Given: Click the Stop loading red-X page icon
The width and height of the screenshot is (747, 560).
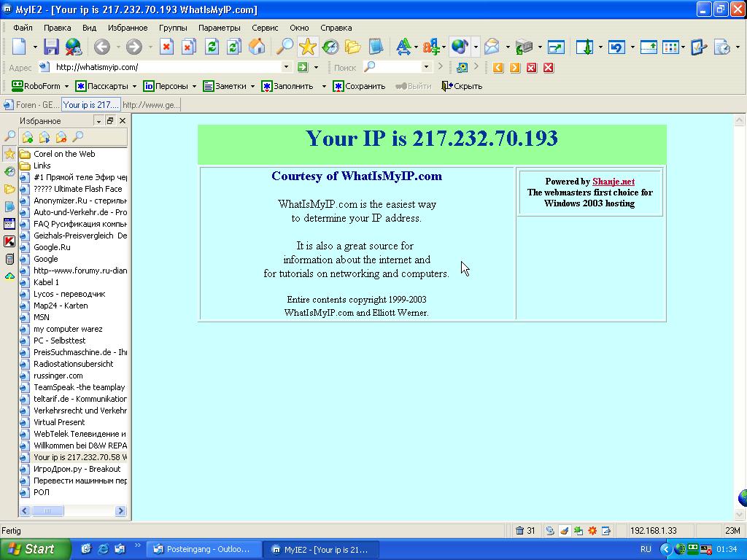Looking at the screenshot, I should click(166, 47).
